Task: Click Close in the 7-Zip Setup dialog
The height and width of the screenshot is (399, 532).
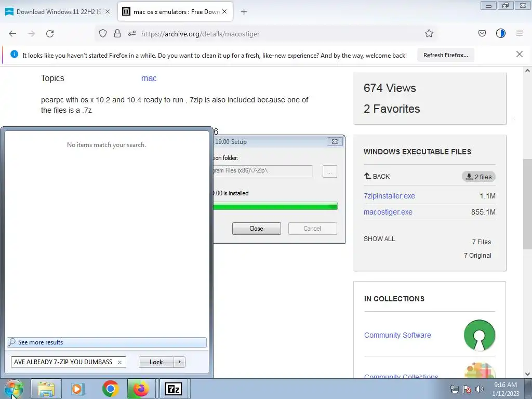Action: pos(257,229)
